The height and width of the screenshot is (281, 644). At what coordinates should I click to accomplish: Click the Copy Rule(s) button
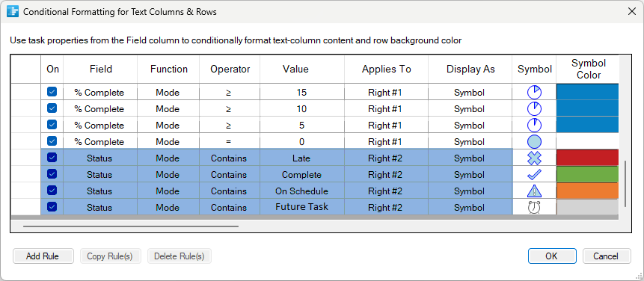[x=110, y=256]
